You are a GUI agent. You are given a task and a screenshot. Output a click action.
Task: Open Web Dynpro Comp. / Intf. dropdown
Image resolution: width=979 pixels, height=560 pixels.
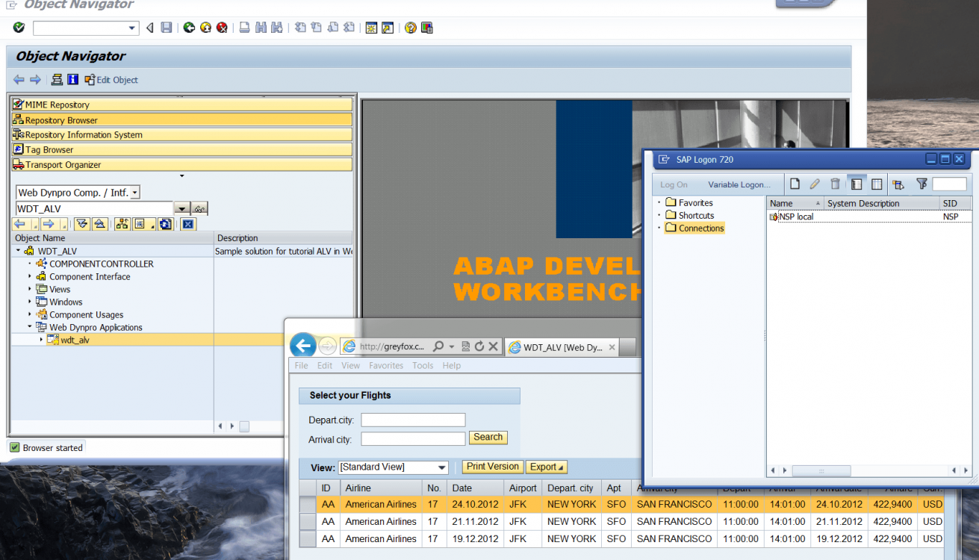(x=134, y=193)
